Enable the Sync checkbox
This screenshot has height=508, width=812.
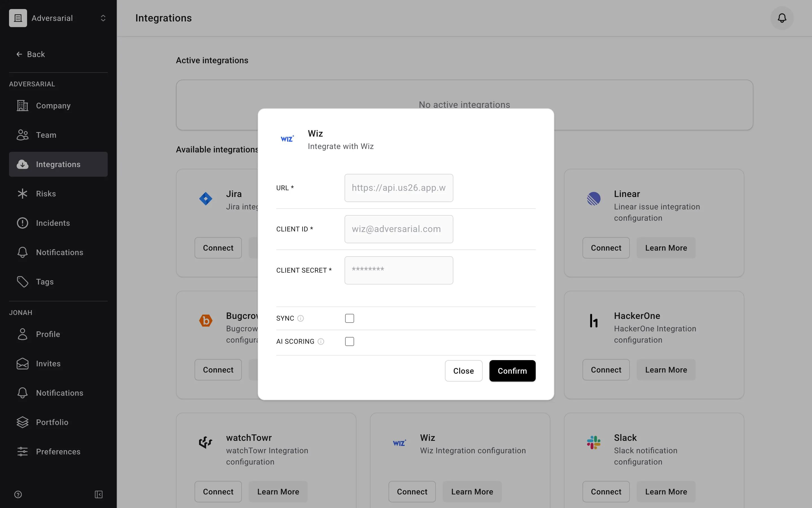349,318
